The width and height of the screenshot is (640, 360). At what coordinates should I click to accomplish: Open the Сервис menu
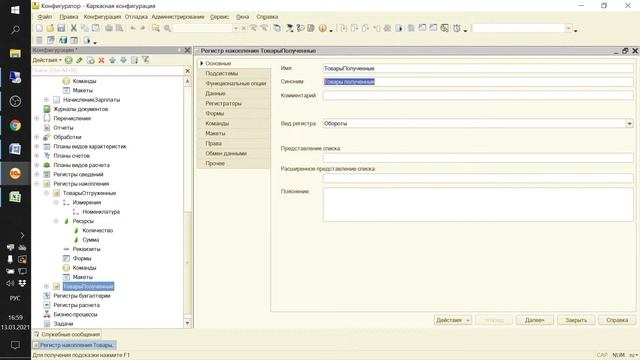pyautogui.click(x=219, y=17)
